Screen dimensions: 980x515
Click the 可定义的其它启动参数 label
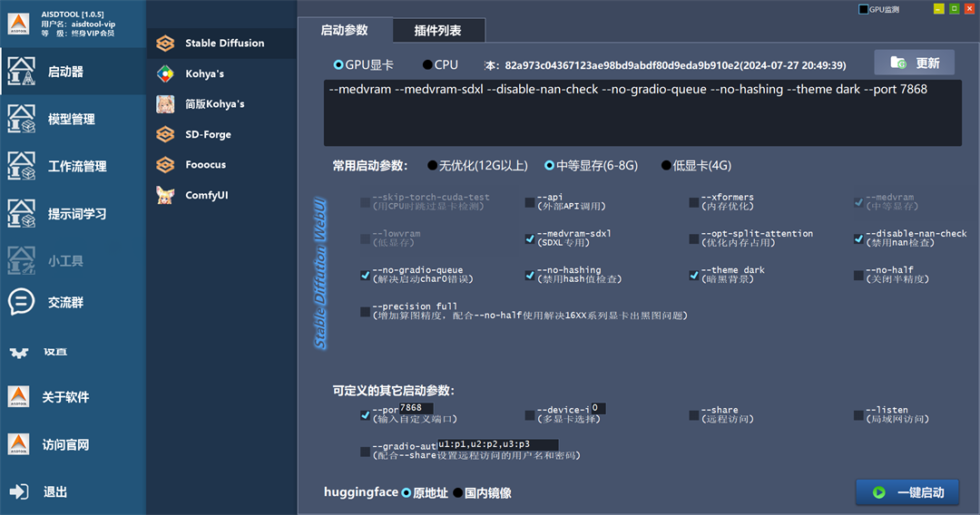[x=394, y=391]
